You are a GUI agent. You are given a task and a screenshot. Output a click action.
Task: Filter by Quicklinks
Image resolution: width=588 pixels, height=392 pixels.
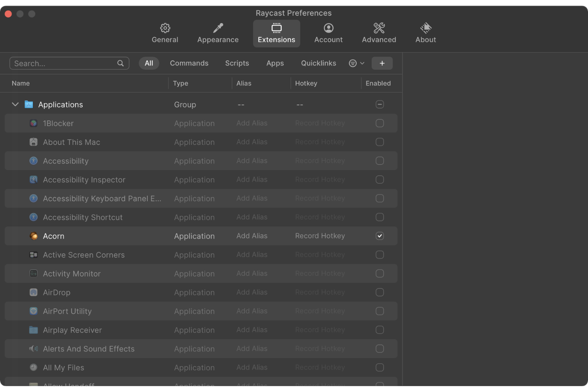pyautogui.click(x=319, y=63)
